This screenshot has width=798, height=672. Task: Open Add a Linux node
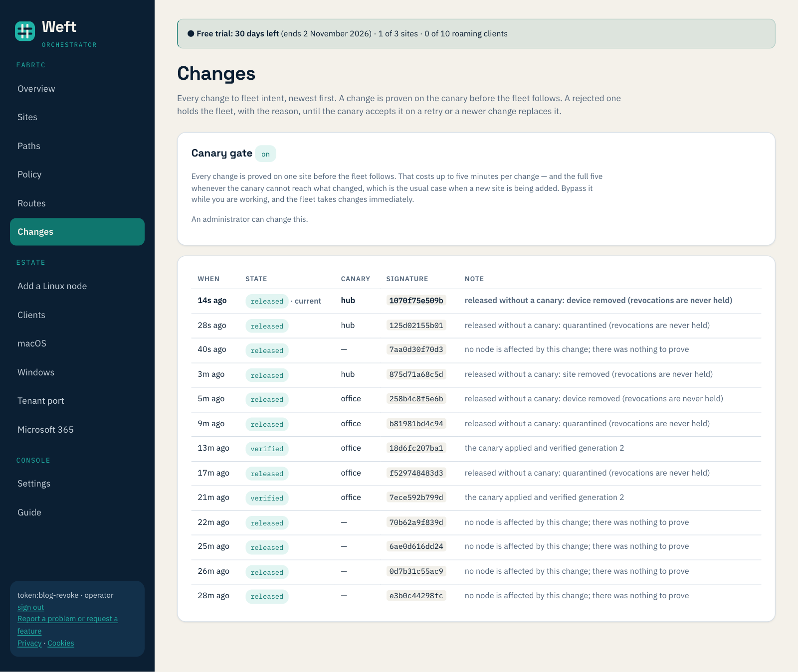point(77,286)
